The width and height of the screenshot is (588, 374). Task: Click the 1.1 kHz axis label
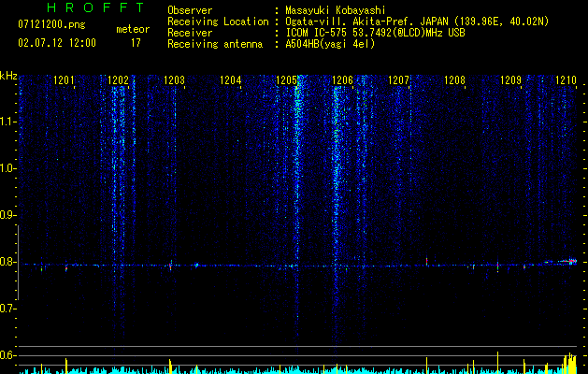coord(8,122)
